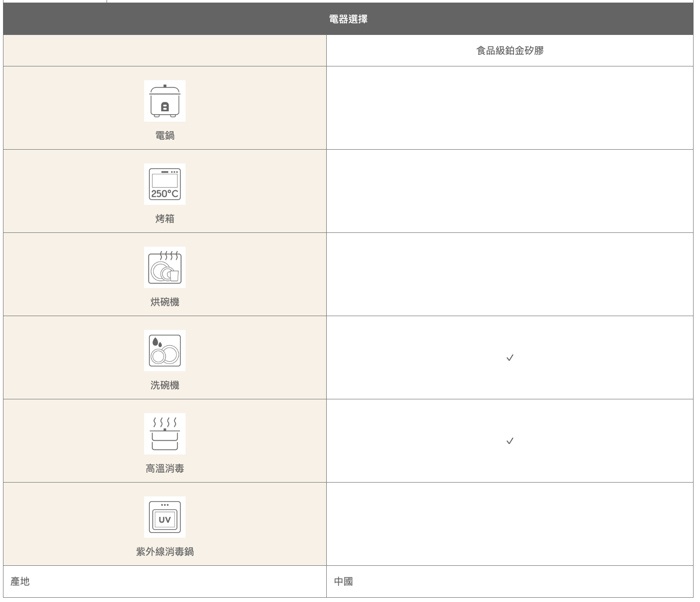700x602 pixels.
Task: Click the high-temperature sterilization (高溫消毒) icon
Action: [164, 434]
